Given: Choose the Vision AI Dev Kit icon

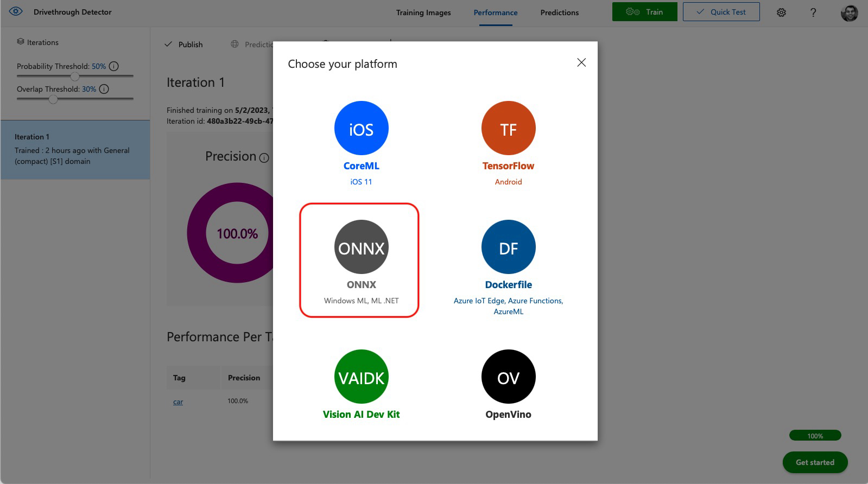Looking at the screenshot, I should pos(361,377).
